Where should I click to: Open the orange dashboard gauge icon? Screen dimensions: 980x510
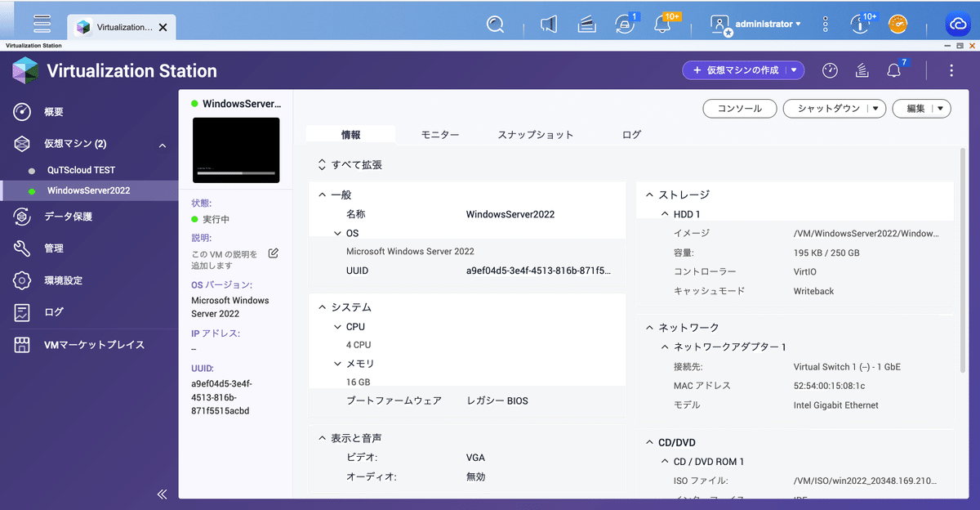click(898, 25)
